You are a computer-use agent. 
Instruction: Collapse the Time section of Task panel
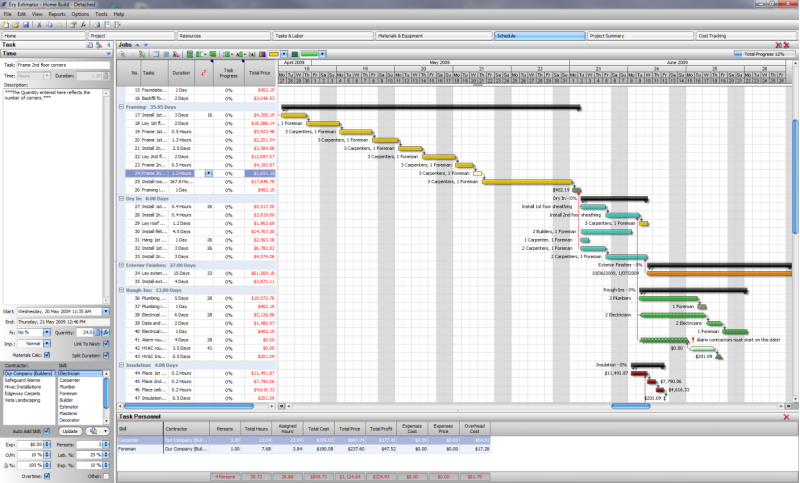(x=107, y=54)
